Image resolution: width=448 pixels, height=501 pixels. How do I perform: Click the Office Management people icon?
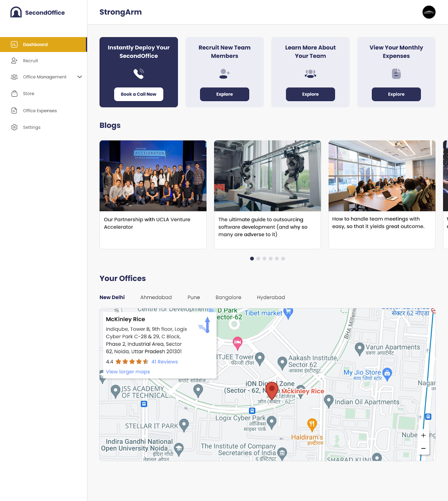[14, 77]
